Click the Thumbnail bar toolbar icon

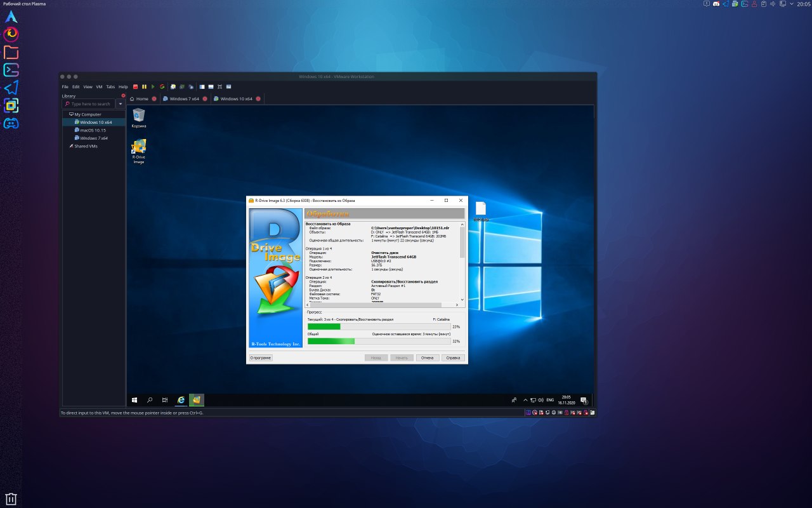tap(211, 86)
